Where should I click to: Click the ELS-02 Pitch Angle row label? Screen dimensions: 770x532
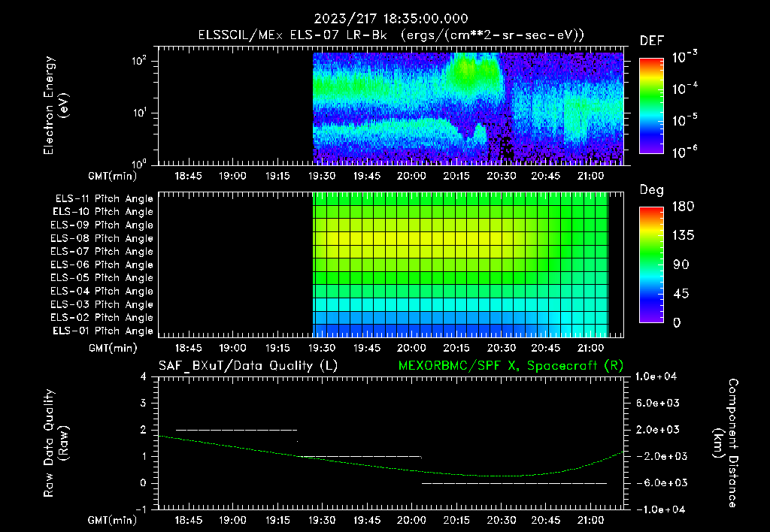[x=102, y=318]
